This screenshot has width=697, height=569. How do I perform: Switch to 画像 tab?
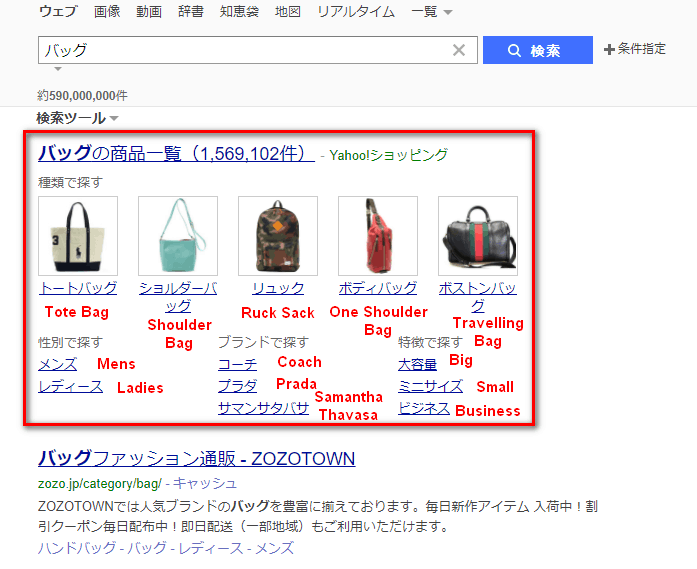tap(107, 11)
